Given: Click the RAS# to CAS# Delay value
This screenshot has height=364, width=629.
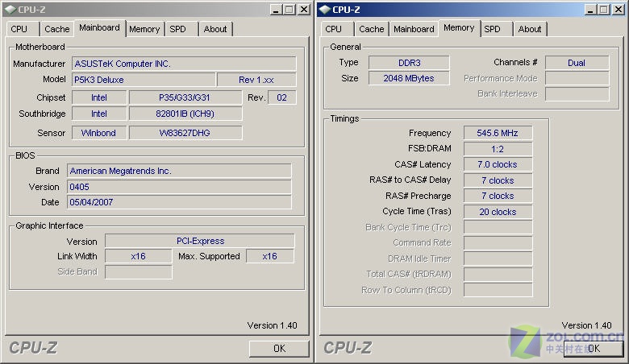Looking at the screenshot, I should coord(498,180).
